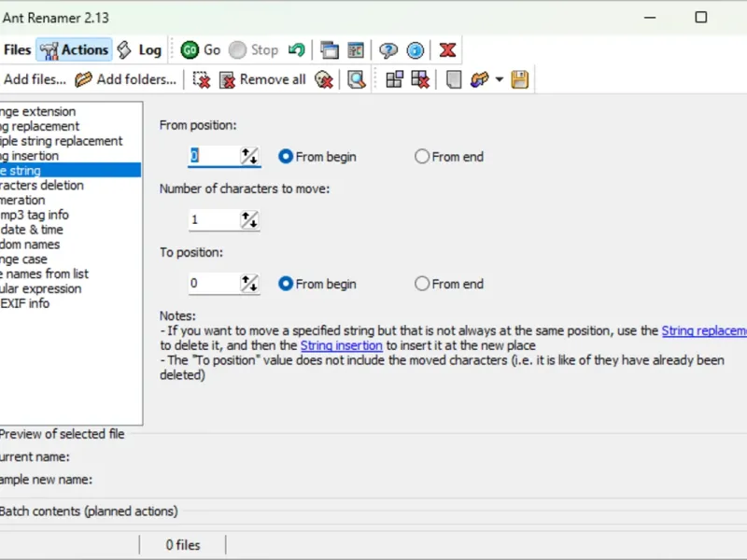The height and width of the screenshot is (560, 747).
Task: Click the skull remove dead files icon
Action: (x=324, y=79)
